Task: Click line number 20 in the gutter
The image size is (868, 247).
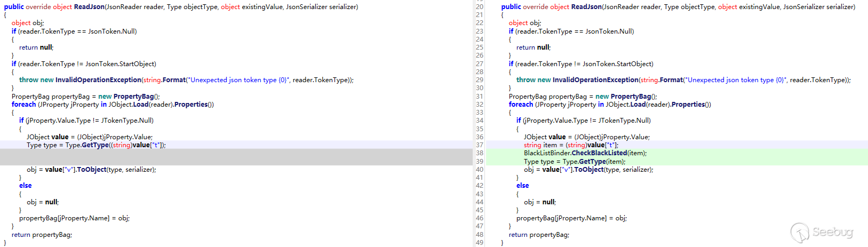Action: coord(479,7)
